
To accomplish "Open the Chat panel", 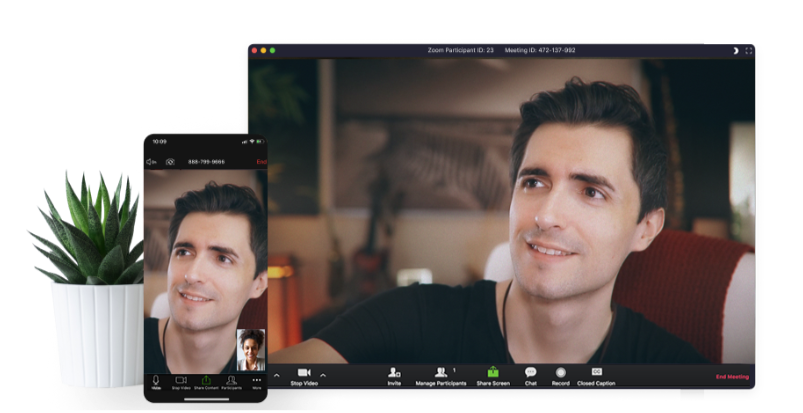I will [x=531, y=377].
